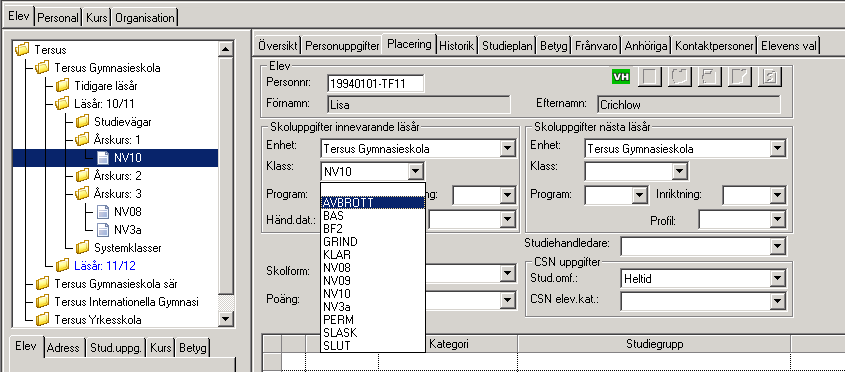Click the Studievägar folder icon
The width and height of the screenshot is (845, 372).
pyautogui.click(x=82, y=121)
